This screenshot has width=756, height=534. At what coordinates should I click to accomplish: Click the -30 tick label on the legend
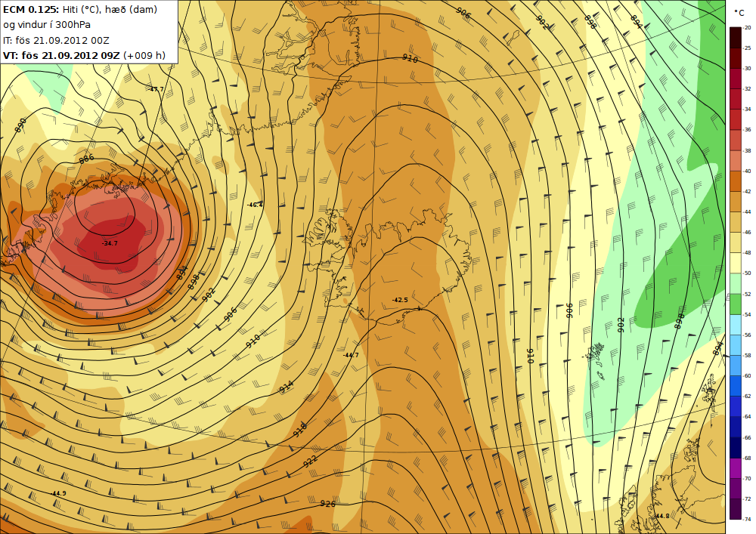[748, 69]
